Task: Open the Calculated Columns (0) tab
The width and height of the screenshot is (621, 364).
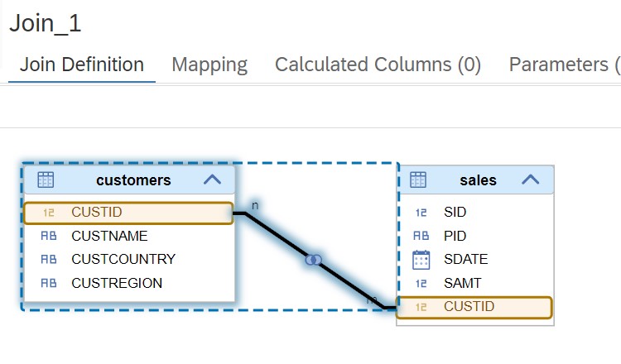Action: coord(378,65)
